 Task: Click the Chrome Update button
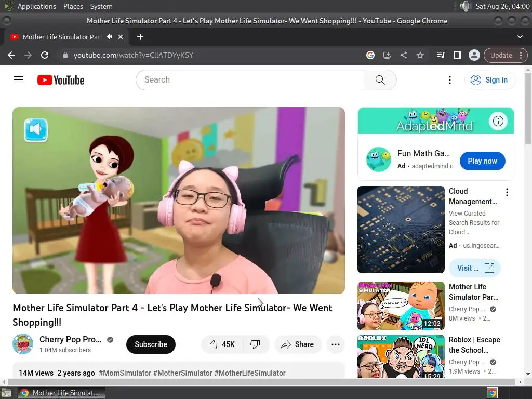coord(501,55)
